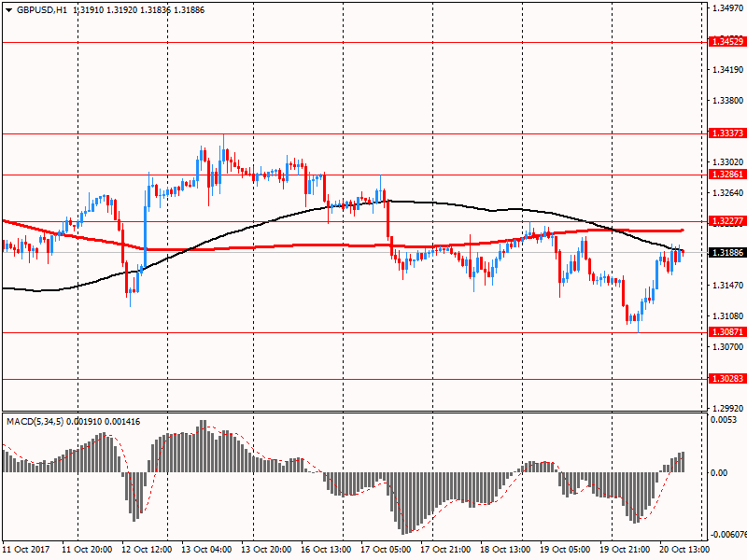Click the 13 Oct 20:00 time axis label
The height and width of the screenshot is (560, 747).
[266, 550]
